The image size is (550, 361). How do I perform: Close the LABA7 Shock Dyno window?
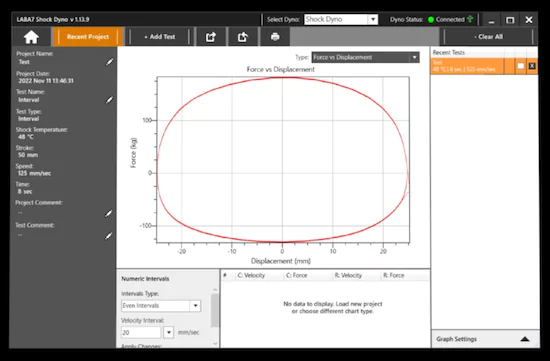pyautogui.click(x=529, y=20)
